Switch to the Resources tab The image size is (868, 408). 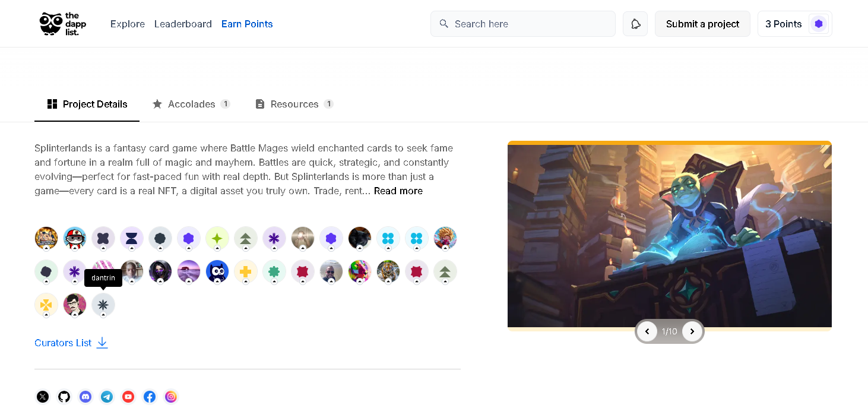[x=294, y=104]
